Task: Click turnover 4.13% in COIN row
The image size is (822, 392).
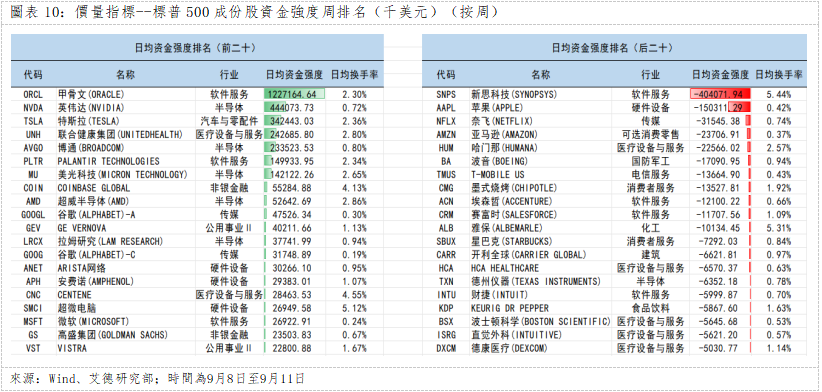Action: (x=354, y=188)
